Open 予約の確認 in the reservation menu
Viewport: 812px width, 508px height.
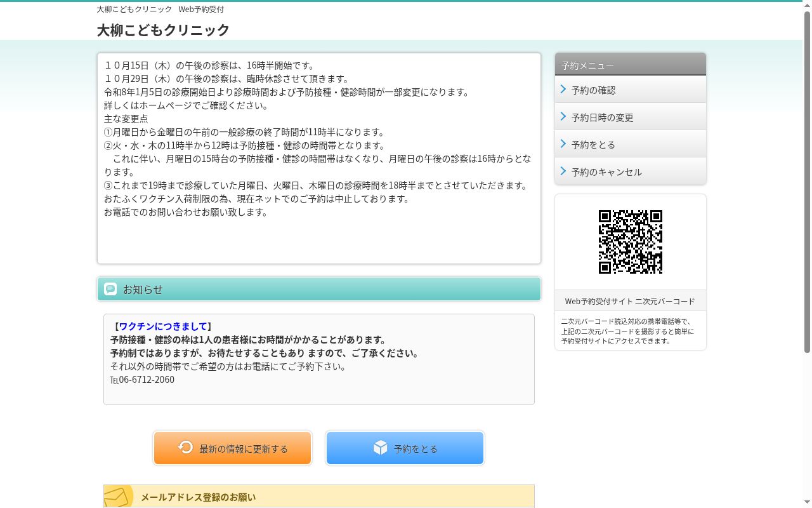pos(631,90)
